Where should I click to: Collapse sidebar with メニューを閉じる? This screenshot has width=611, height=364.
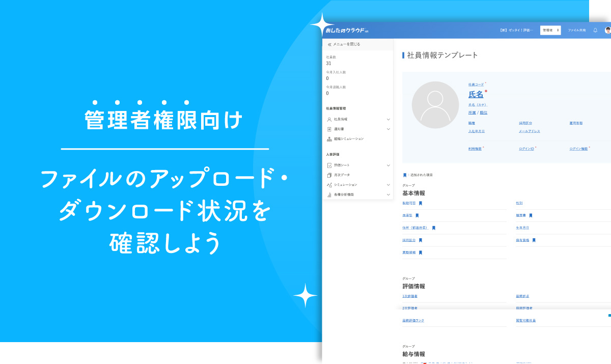click(x=344, y=44)
